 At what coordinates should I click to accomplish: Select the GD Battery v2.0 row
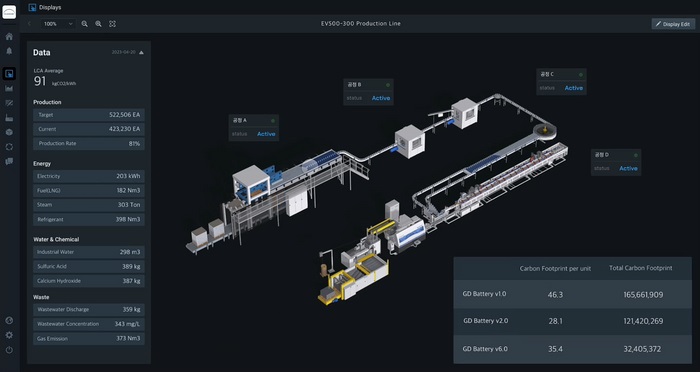point(573,321)
